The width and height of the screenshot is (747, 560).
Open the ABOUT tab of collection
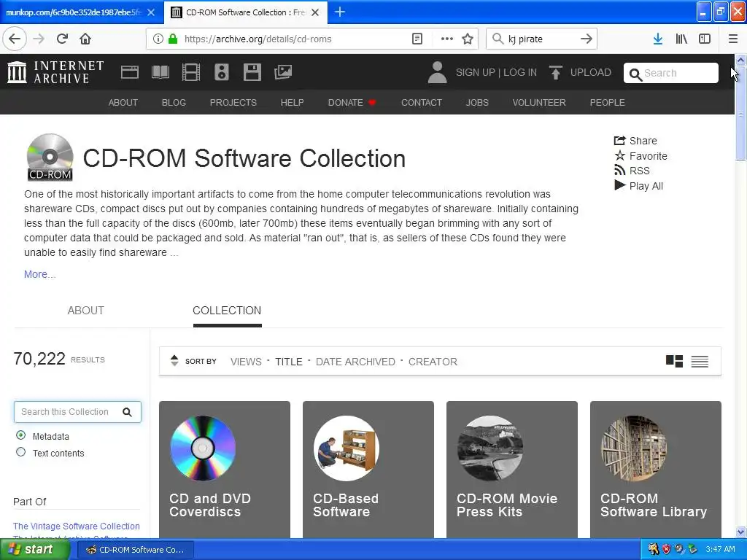tap(86, 311)
